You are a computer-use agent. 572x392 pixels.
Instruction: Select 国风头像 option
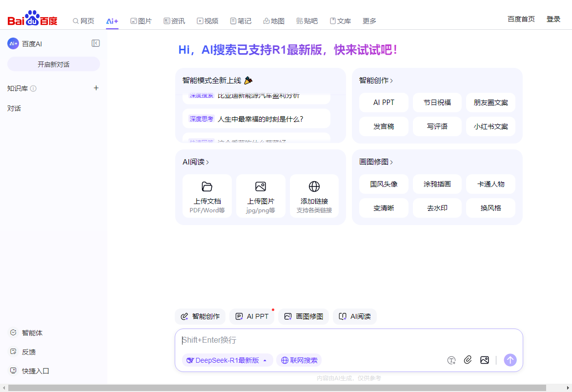(x=384, y=184)
